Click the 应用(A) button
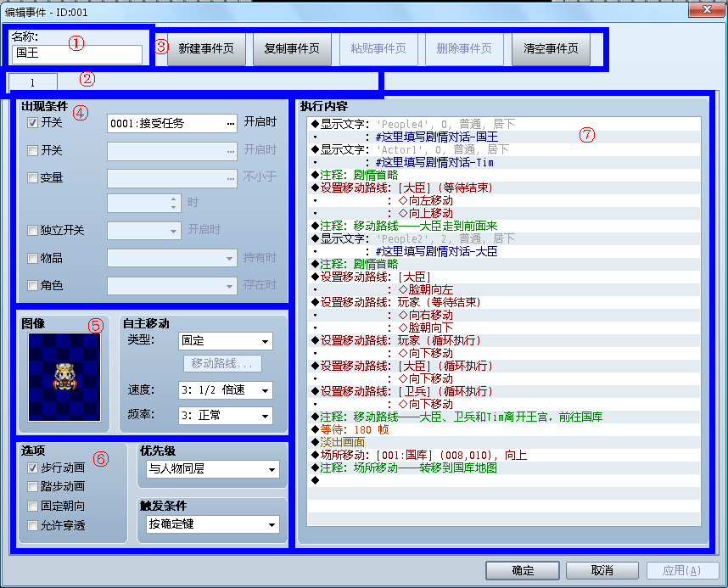 coord(682,570)
